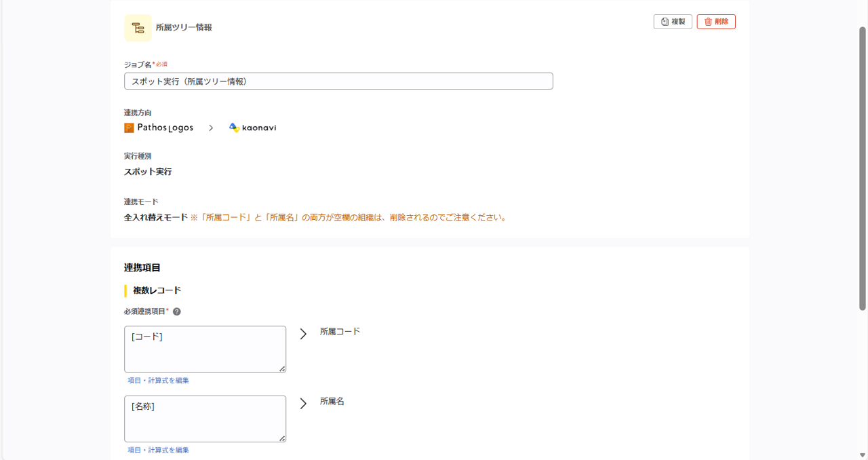Click the vertical scrollbar thumb

point(863,170)
